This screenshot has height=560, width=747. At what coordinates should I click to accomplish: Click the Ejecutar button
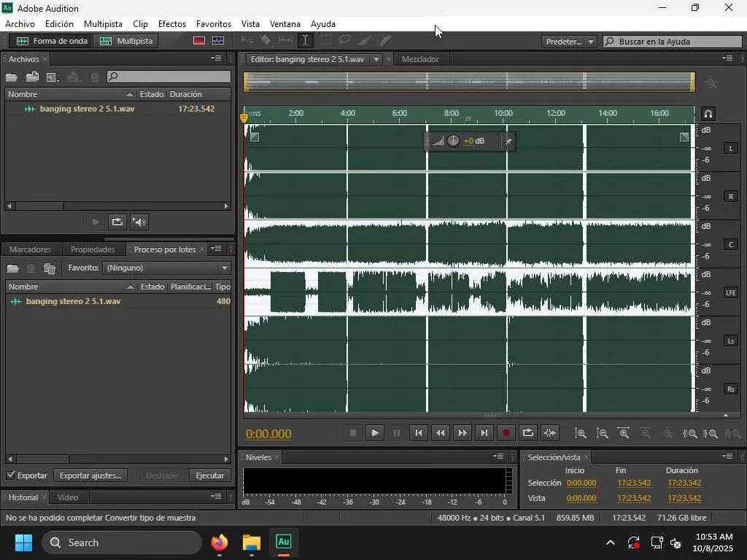210,475
